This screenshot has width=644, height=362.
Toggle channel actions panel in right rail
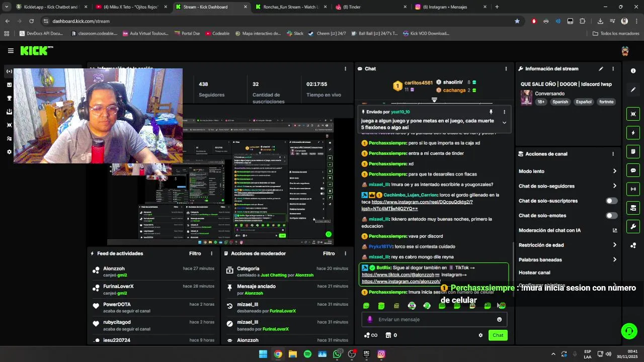(633, 208)
